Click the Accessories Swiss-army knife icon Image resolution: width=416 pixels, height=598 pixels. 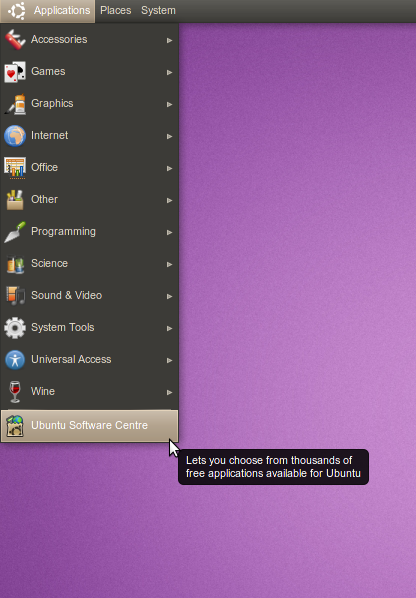15,39
